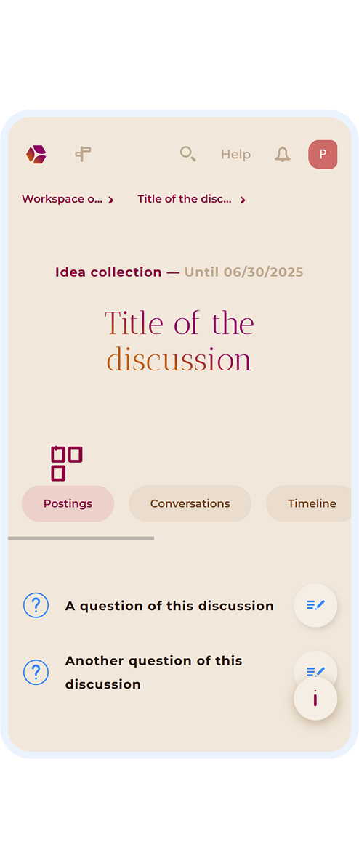The image size is (359, 868).
Task: Open the floating info button
Action: coord(316,699)
